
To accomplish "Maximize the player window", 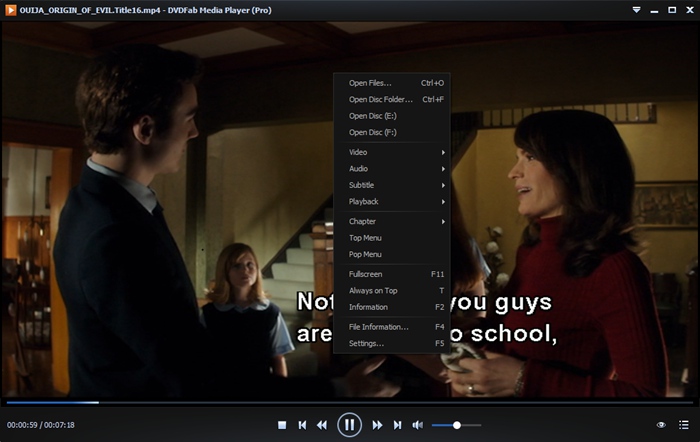I will 672,10.
